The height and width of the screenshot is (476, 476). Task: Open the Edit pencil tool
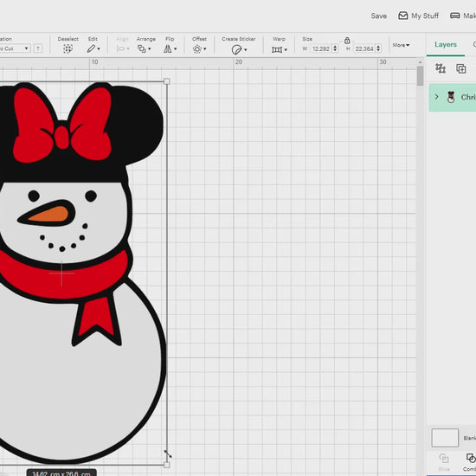[91, 48]
